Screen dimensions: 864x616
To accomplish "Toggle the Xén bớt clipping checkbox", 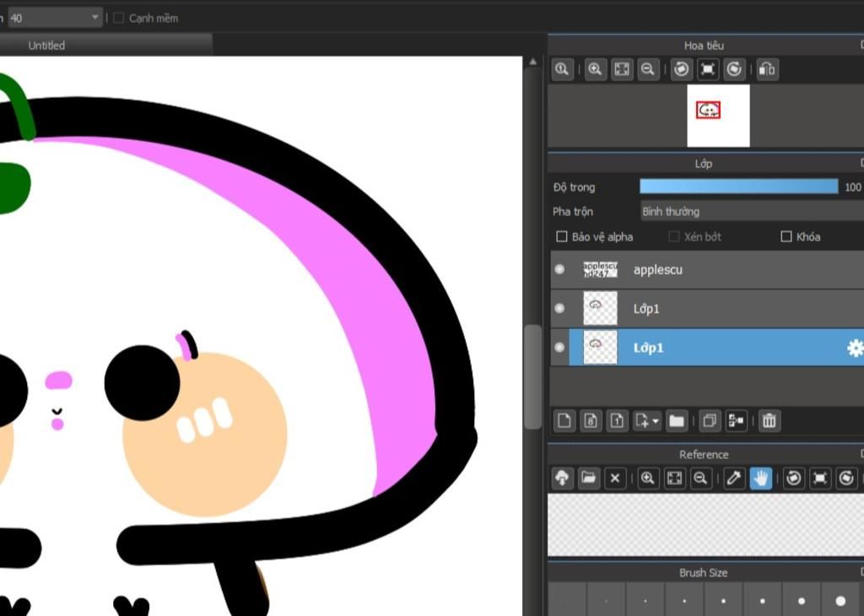I will [x=673, y=237].
